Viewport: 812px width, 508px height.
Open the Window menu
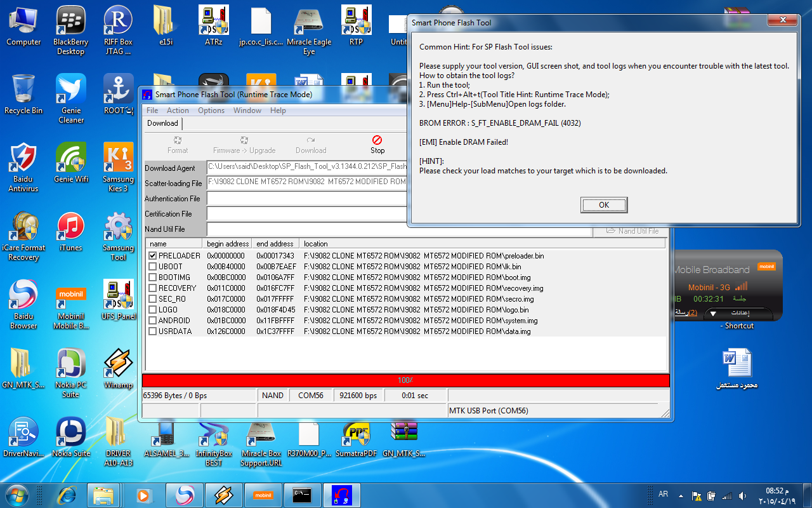tap(247, 110)
